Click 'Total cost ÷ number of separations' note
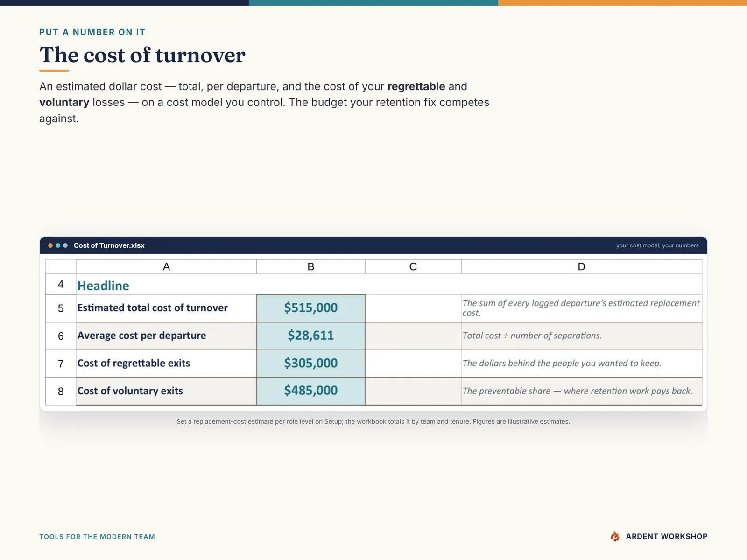The height and width of the screenshot is (560, 747). pos(582,336)
